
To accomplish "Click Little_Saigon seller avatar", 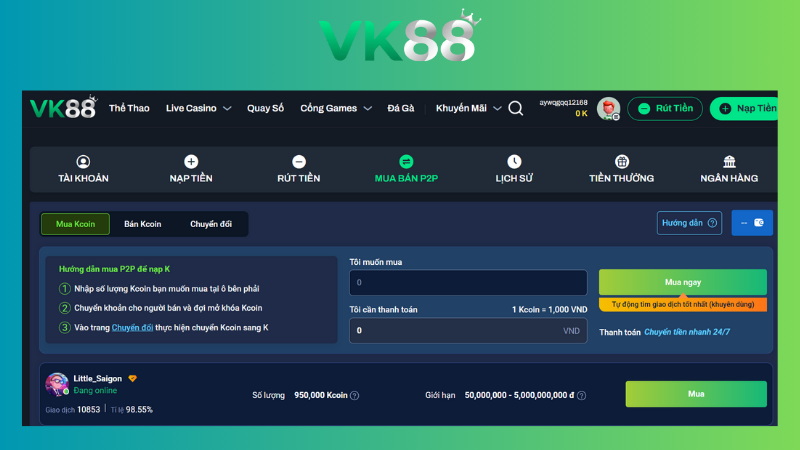I will tap(57, 384).
